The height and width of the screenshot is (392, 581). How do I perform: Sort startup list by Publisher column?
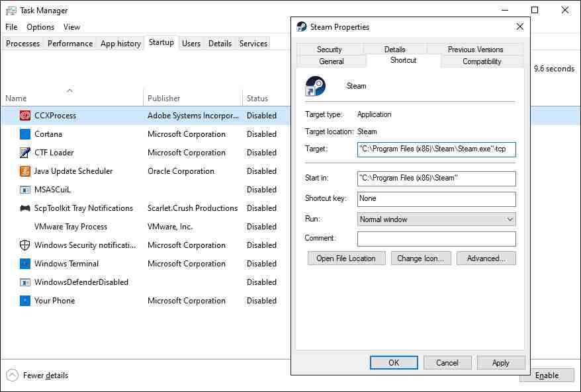click(x=193, y=98)
